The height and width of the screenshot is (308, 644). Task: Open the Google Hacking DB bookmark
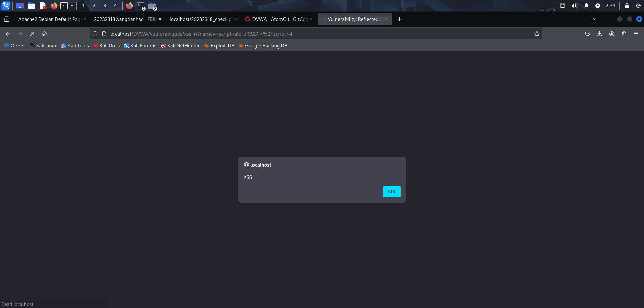point(263,46)
